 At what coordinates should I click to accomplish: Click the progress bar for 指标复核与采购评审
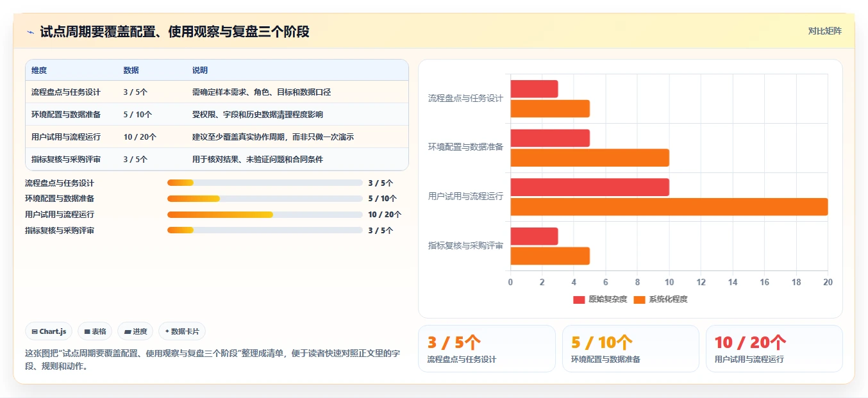(x=265, y=230)
